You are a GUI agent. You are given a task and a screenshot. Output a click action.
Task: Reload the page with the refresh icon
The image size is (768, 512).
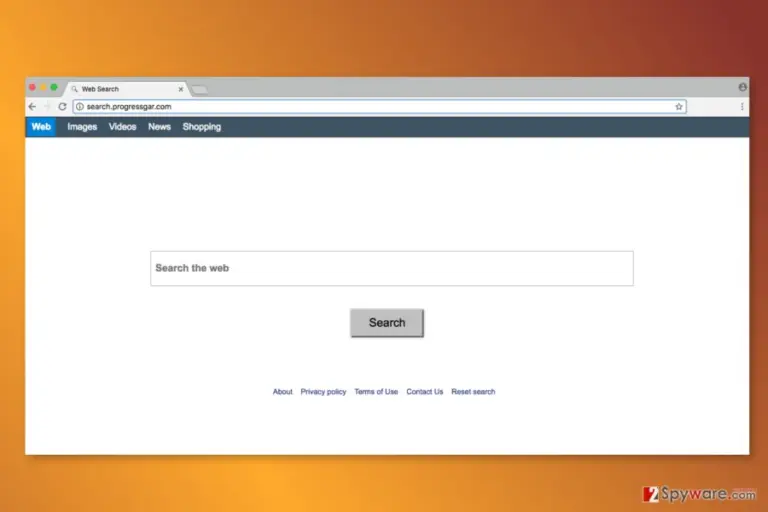[62, 106]
